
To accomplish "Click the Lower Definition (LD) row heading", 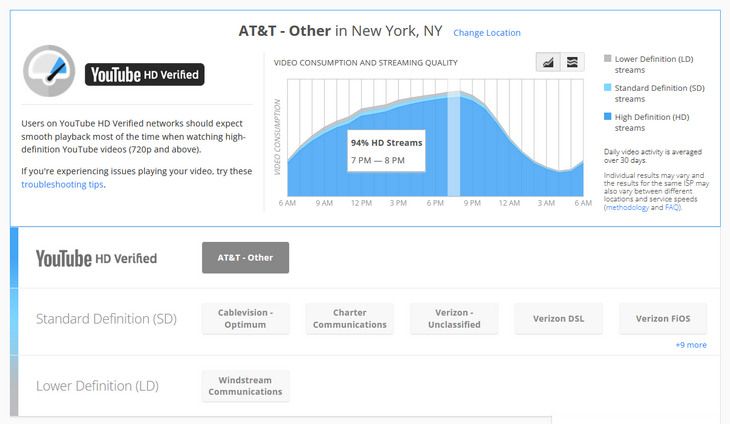I will (x=97, y=386).
